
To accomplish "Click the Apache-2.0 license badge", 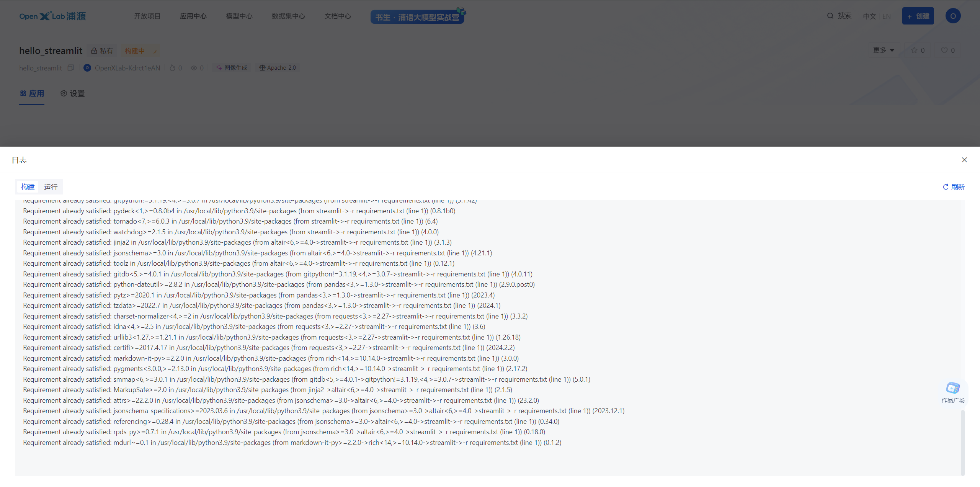I will point(277,67).
